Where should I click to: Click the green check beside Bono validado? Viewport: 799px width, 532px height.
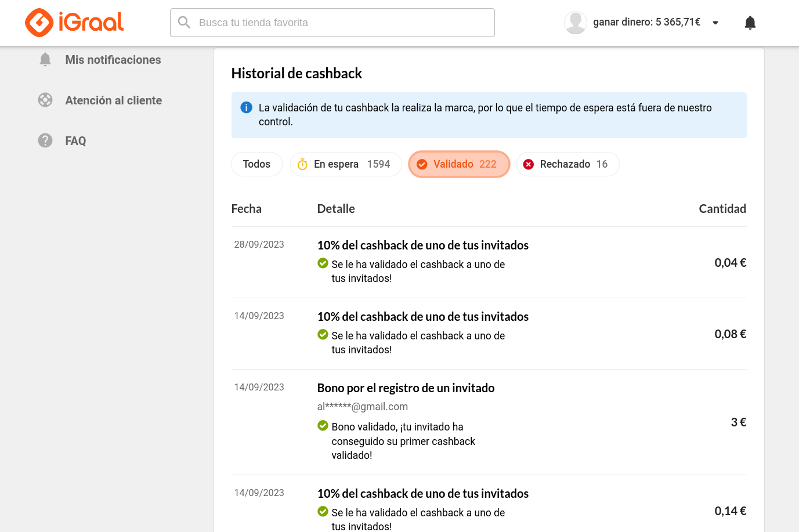[323, 425]
